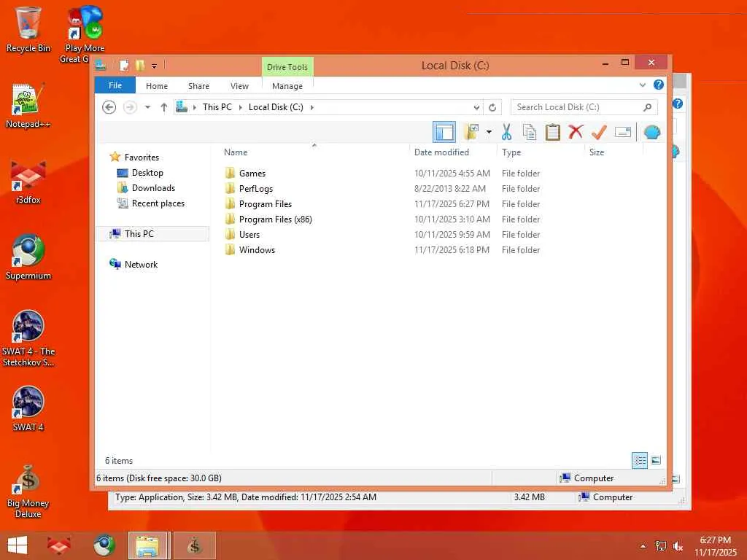
Task: Expand the ribbon with the chevron
Action: [x=643, y=85]
